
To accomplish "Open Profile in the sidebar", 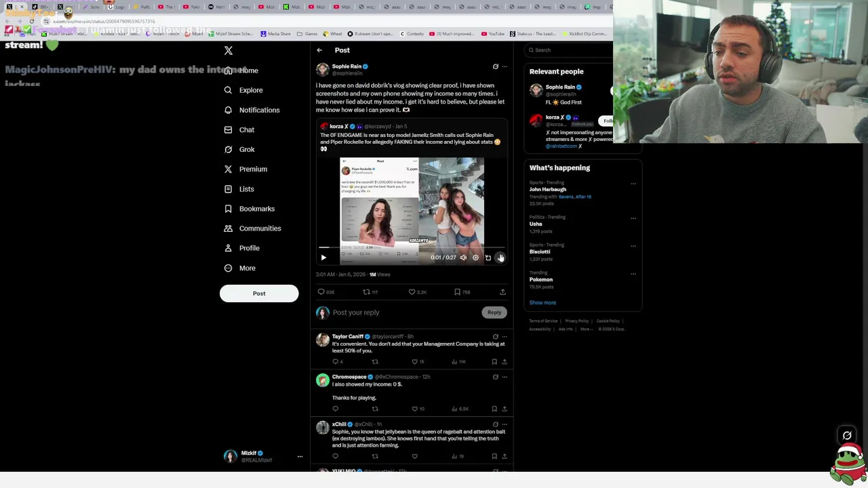I will click(x=241, y=248).
